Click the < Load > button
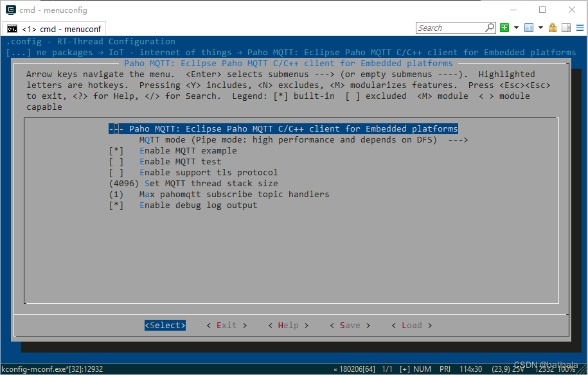Screen dimensions: 588x375 tap(411, 325)
